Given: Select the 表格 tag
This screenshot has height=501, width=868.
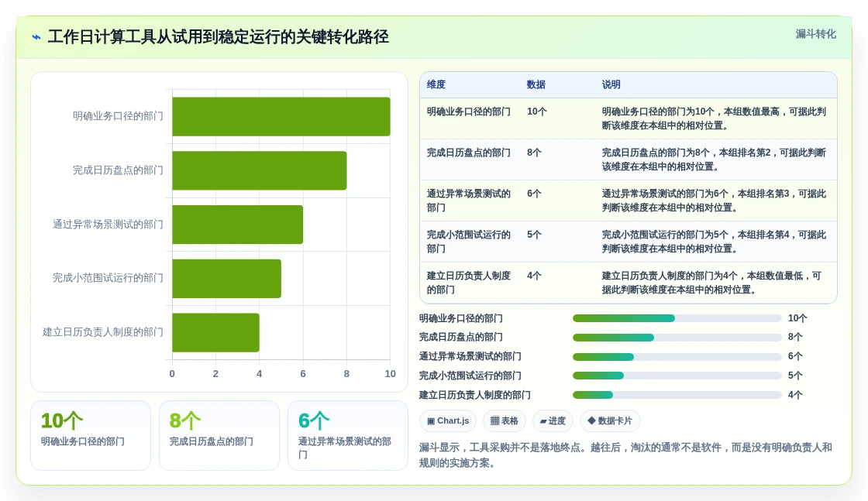Looking at the screenshot, I should tap(505, 420).
